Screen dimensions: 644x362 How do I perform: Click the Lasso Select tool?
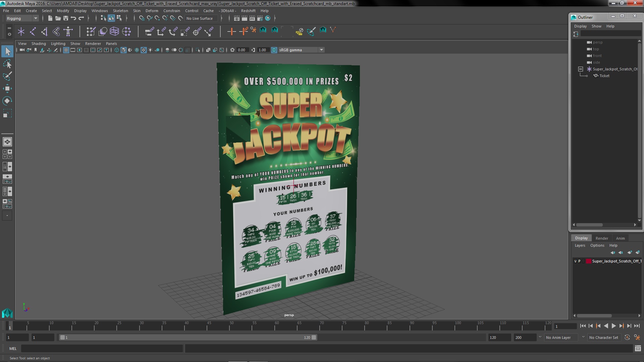[7, 64]
